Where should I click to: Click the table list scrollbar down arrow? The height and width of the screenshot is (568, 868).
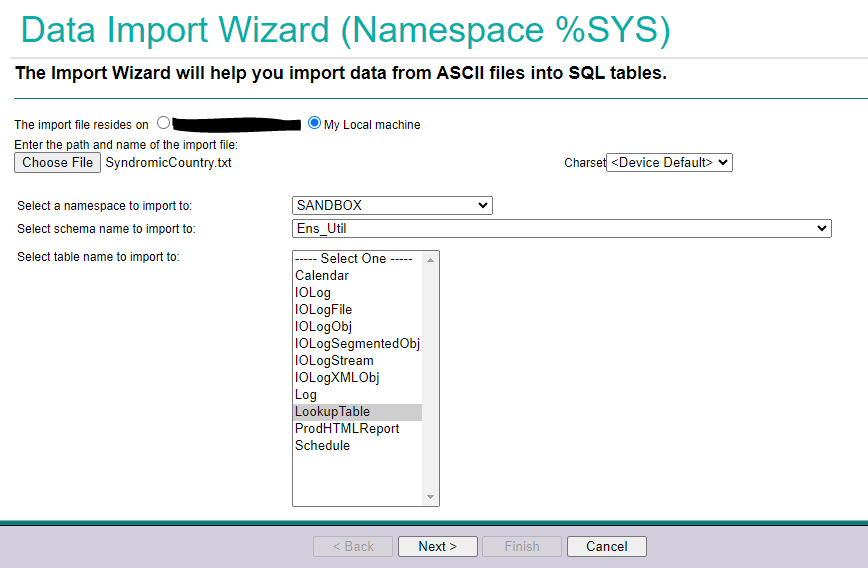click(432, 497)
